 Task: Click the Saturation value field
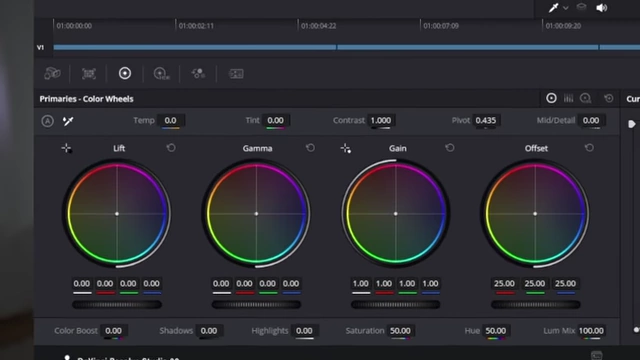click(x=400, y=331)
